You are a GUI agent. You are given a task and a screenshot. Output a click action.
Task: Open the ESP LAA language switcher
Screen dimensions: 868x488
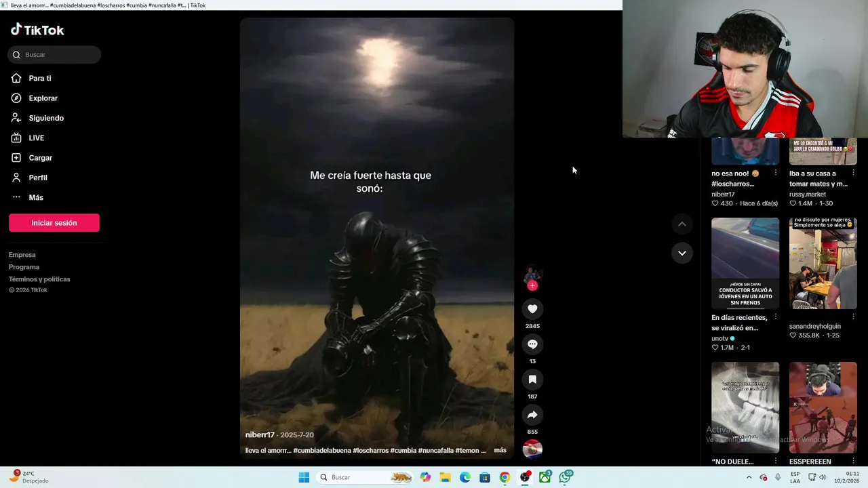[x=795, y=477]
